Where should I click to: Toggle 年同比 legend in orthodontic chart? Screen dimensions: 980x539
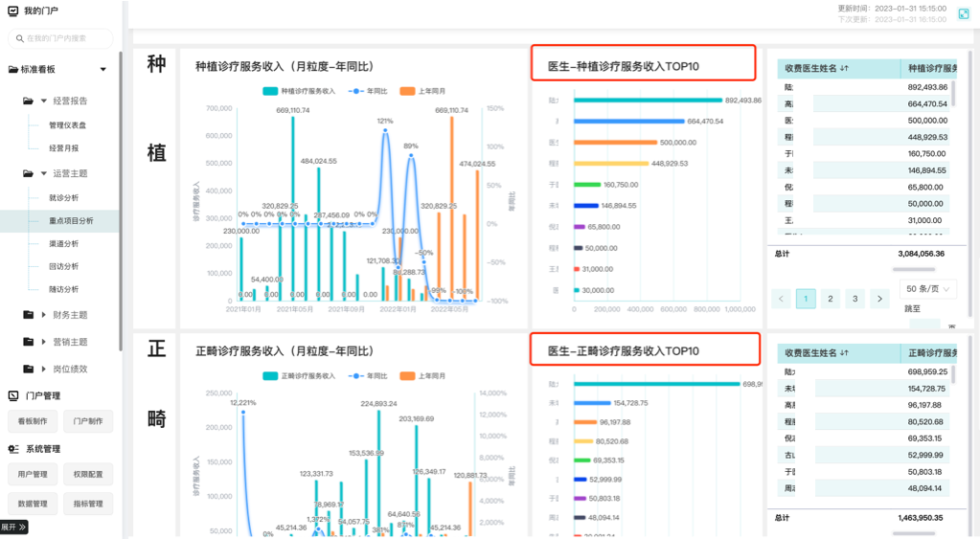click(x=367, y=376)
